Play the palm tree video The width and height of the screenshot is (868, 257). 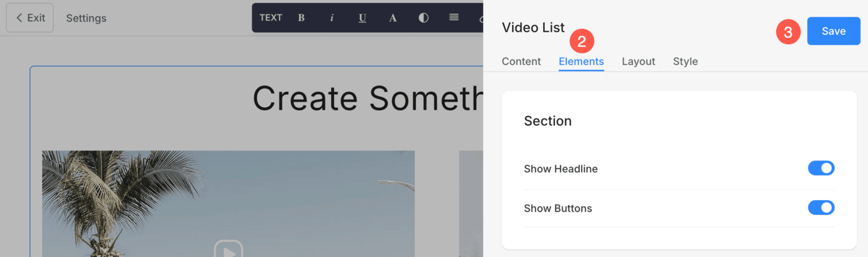tap(228, 250)
